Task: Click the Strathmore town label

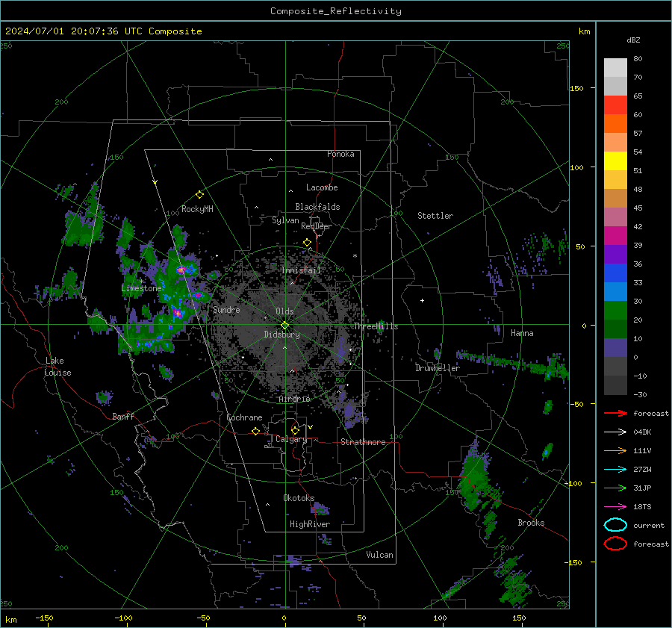Action: point(364,442)
